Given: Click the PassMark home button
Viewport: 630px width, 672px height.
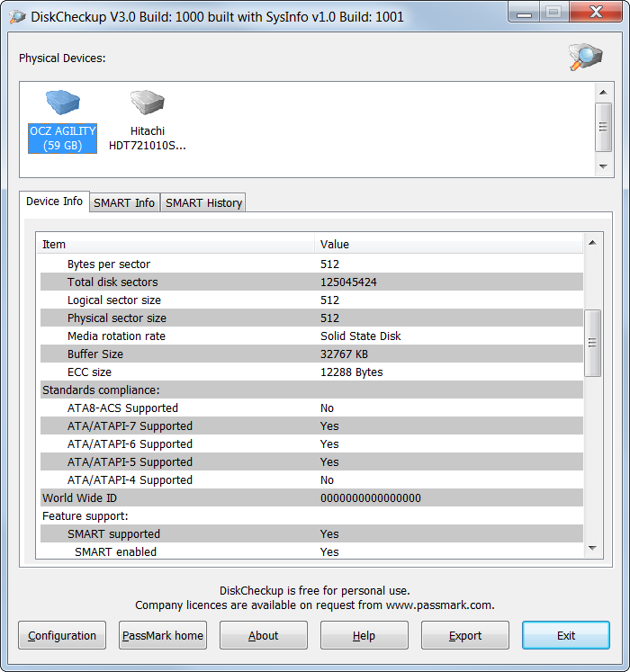Looking at the screenshot, I should (x=163, y=635).
